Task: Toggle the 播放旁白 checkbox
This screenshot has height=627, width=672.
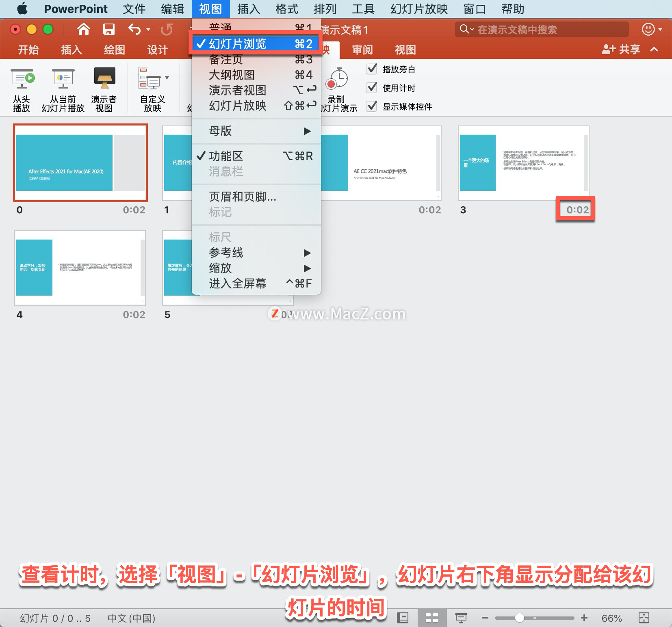Action: (x=372, y=69)
